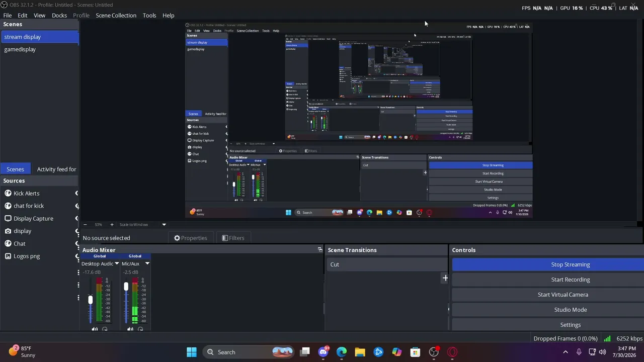
Task: Open source Filters button
Action: click(x=233, y=238)
